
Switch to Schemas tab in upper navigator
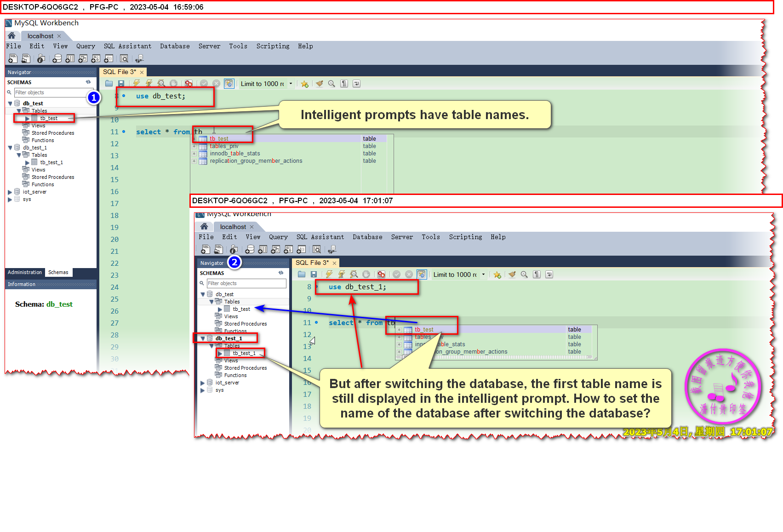[58, 272]
